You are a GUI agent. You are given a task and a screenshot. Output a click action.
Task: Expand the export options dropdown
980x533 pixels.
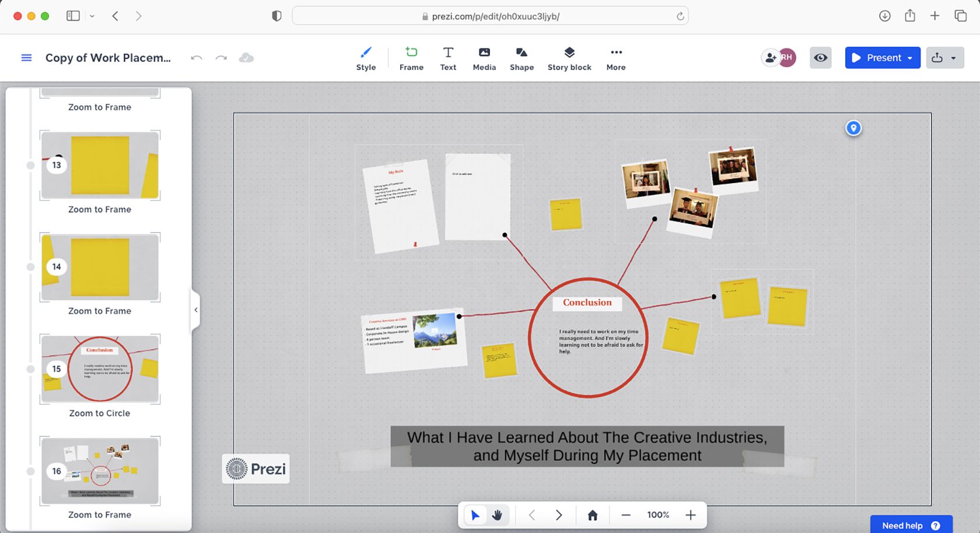pos(955,58)
